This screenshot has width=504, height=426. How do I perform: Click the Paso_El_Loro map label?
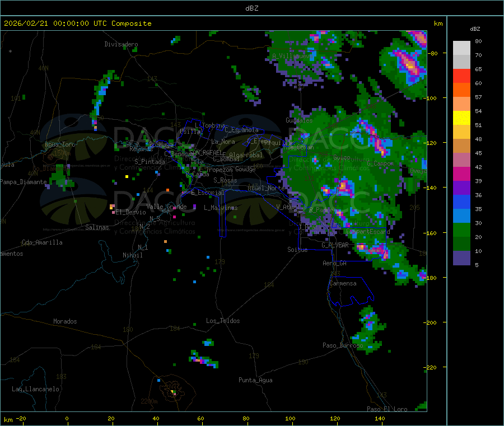(x=388, y=409)
